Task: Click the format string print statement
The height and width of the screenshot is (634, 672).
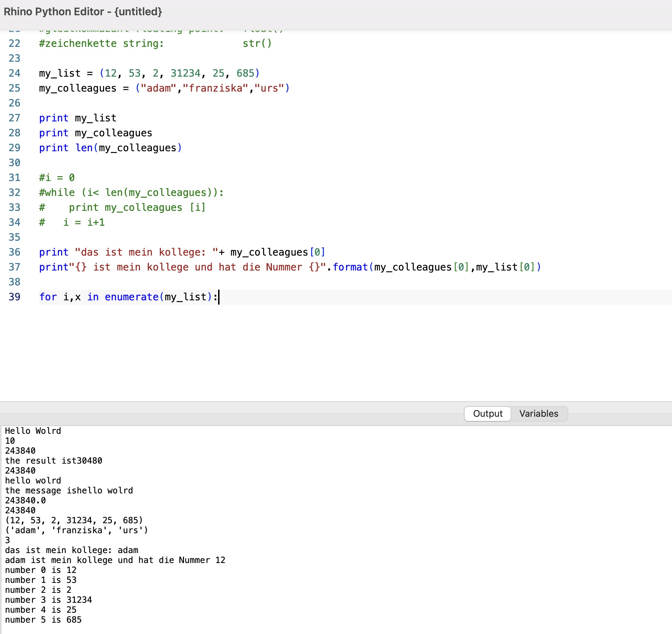Action: click(x=289, y=267)
